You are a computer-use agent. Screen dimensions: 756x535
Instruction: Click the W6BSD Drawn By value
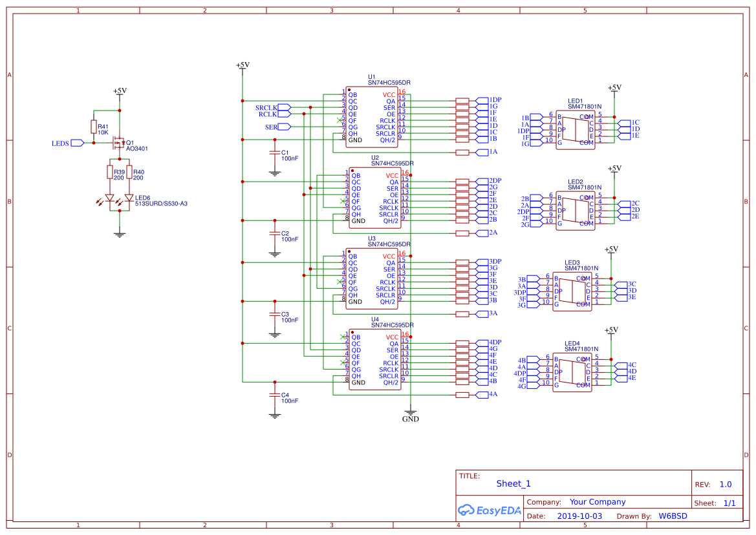click(673, 516)
